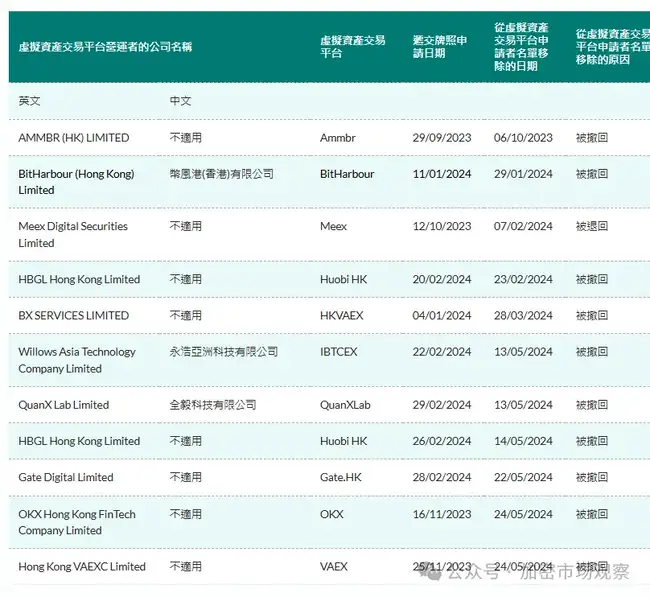Click 'BitHarbour (Hong Kong) Limited' company name
The image size is (650, 597).
point(76,182)
